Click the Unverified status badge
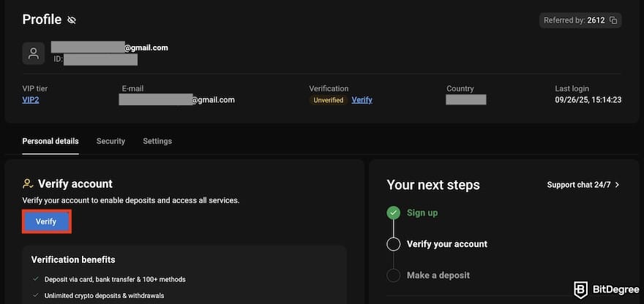The image size is (644, 304). click(328, 100)
